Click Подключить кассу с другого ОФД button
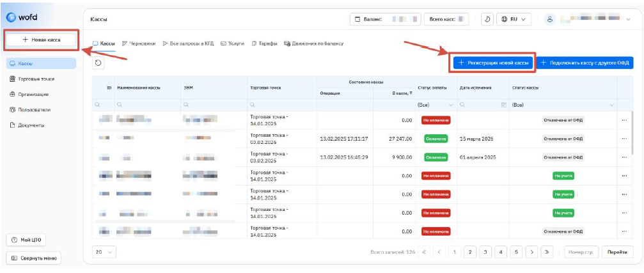Viewport: 644px width, 273px height. point(585,63)
